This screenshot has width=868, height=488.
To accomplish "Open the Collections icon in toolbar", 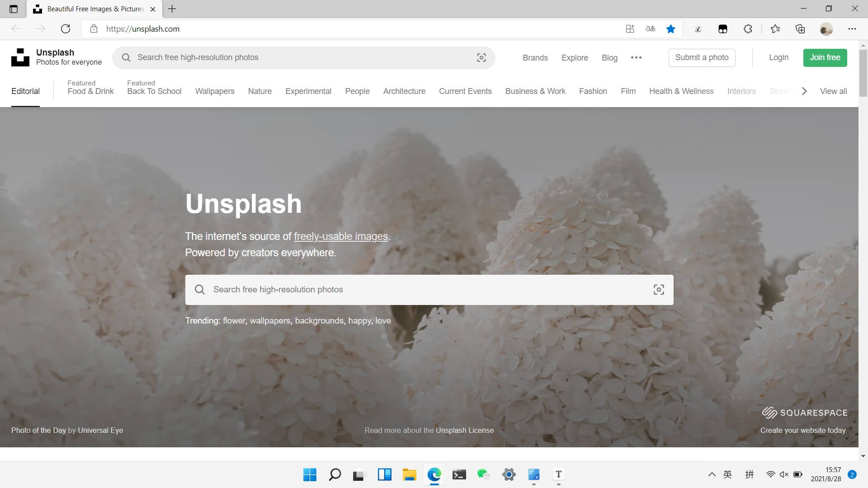I will [800, 29].
